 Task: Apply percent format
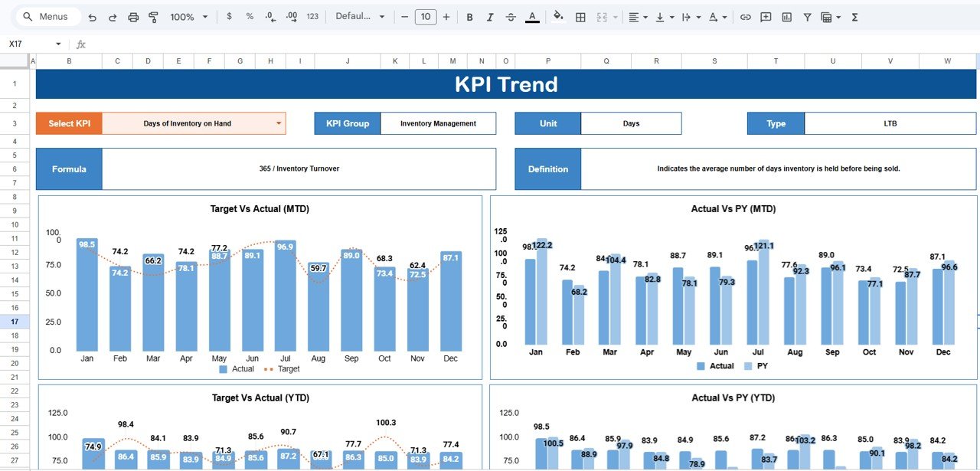click(x=249, y=16)
